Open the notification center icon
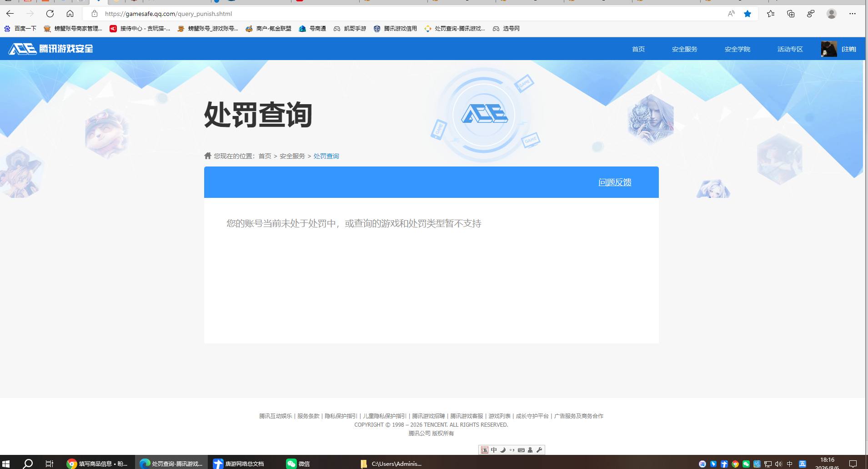Image resolution: width=868 pixels, height=469 pixels. (x=853, y=464)
